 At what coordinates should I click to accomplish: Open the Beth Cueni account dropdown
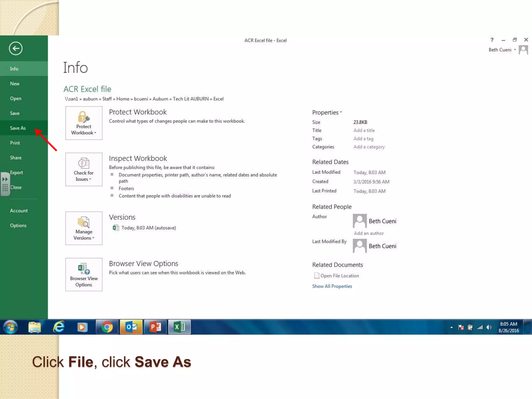(502, 50)
